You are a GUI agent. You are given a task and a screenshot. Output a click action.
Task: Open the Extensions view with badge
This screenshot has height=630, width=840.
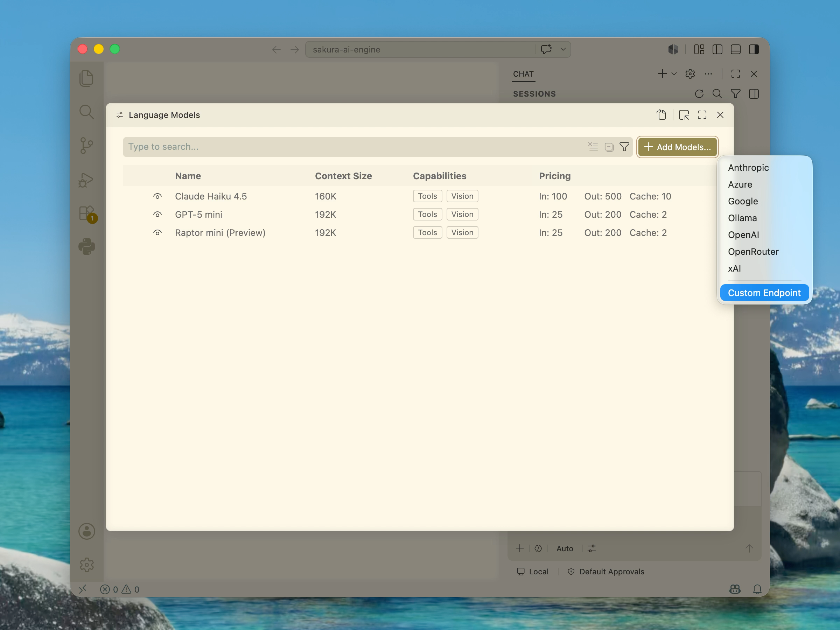tap(87, 214)
